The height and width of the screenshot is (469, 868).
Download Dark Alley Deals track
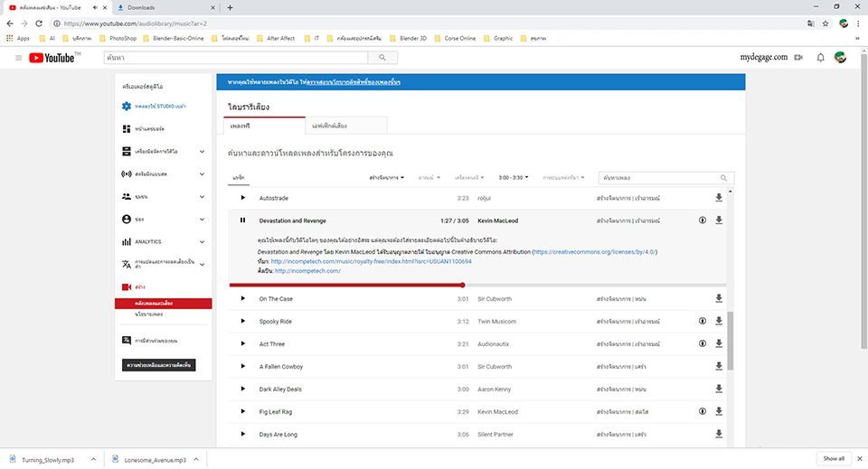tap(719, 389)
